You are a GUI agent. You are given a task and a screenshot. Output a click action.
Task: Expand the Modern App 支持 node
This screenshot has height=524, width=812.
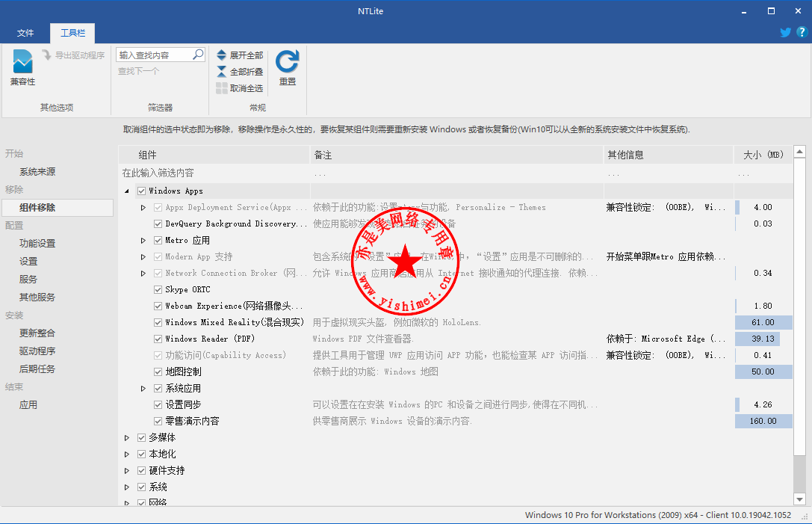143,257
